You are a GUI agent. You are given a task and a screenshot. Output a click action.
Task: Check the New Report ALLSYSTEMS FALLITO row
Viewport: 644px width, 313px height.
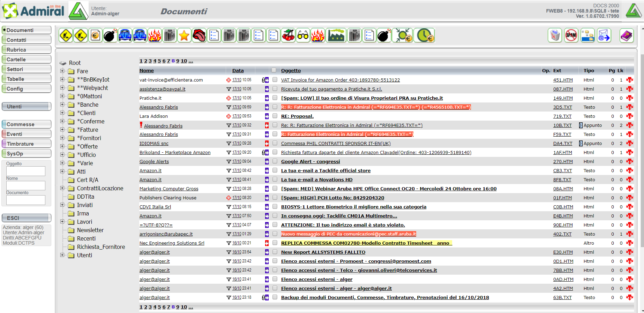tap(275, 252)
